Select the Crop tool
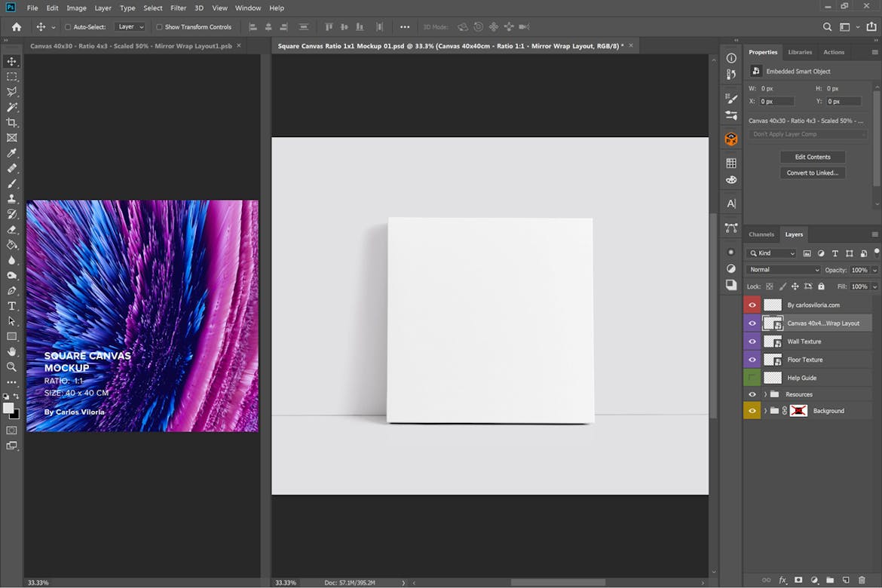 (x=11, y=122)
